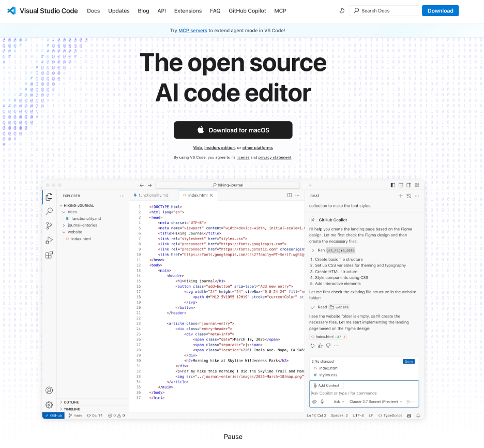Switch to the functionality.md tab
The width and height of the screenshot is (484, 448).
[x=154, y=195]
